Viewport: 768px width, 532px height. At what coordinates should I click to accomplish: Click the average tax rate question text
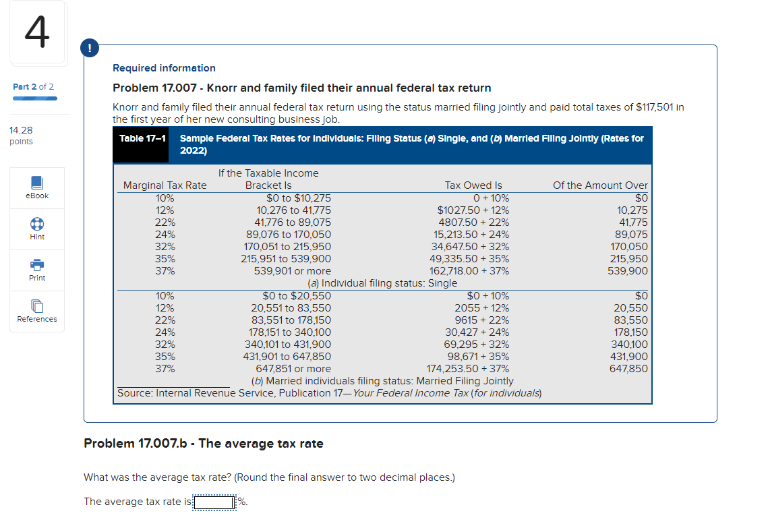point(270,477)
